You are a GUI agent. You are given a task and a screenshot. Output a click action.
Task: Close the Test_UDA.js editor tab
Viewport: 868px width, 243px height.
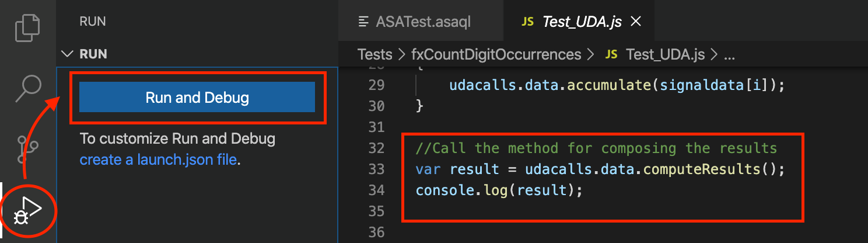(x=636, y=22)
